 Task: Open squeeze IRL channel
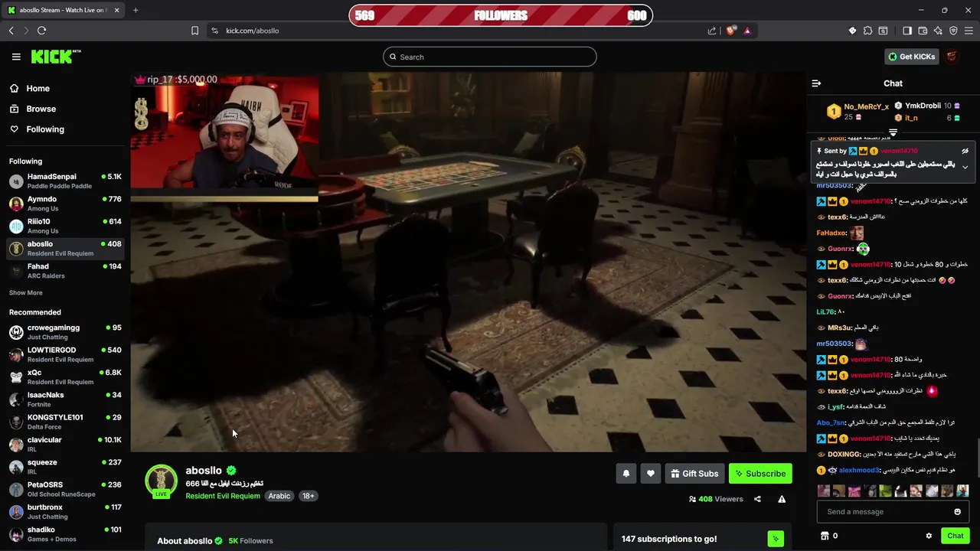click(65, 467)
